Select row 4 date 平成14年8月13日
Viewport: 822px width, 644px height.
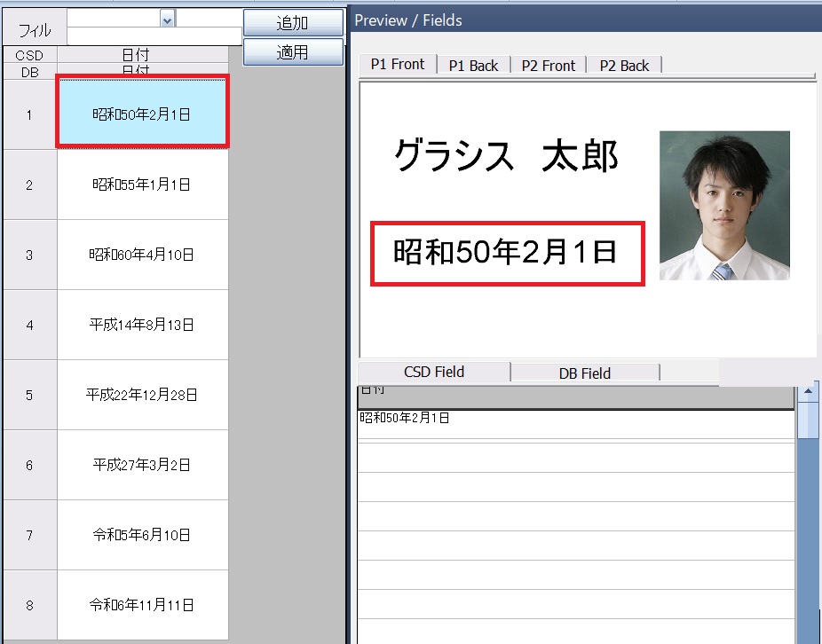pyautogui.click(x=142, y=325)
